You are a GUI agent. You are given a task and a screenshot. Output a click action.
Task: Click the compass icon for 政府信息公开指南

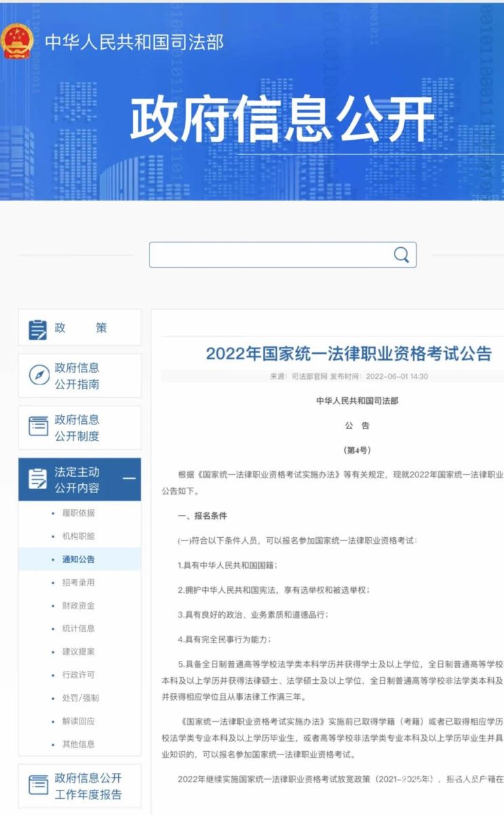(x=38, y=376)
